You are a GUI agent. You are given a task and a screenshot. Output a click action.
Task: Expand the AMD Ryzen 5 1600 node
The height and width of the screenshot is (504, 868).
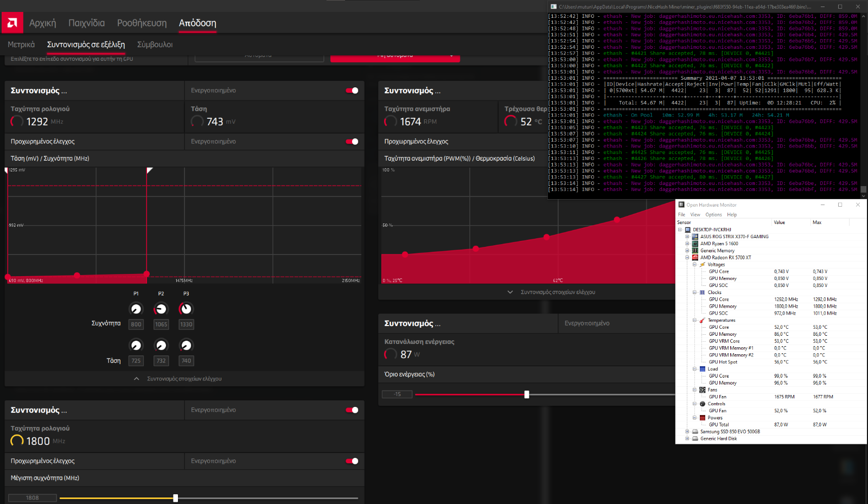[687, 244]
